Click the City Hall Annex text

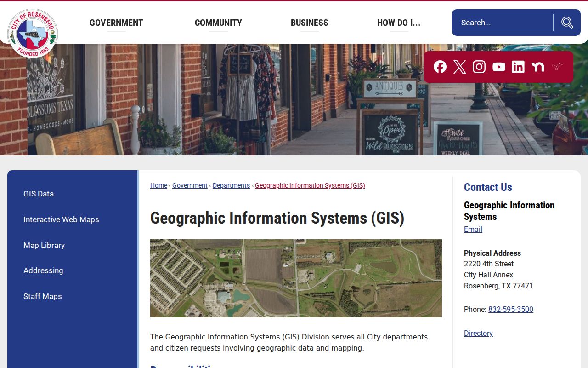coord(488,275)
